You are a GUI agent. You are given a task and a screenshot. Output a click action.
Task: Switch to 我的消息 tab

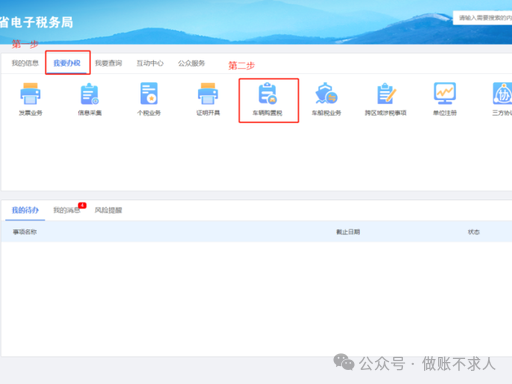pyautogui.click(x=66, y=210)
